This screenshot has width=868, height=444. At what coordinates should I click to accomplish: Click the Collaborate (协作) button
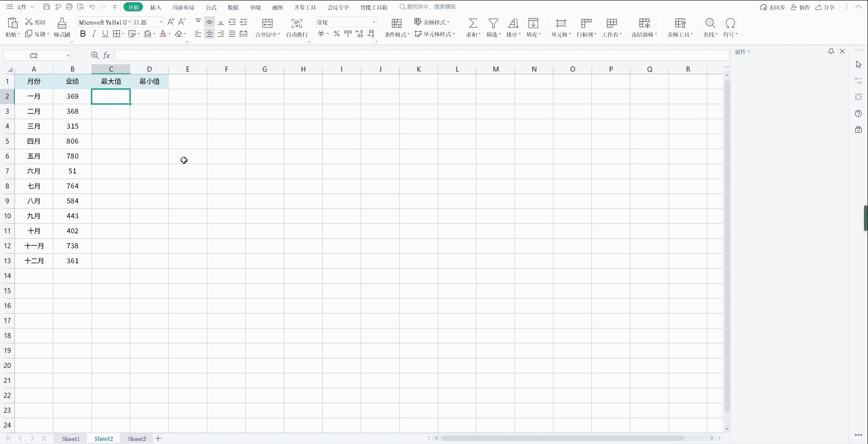(800, 7)
